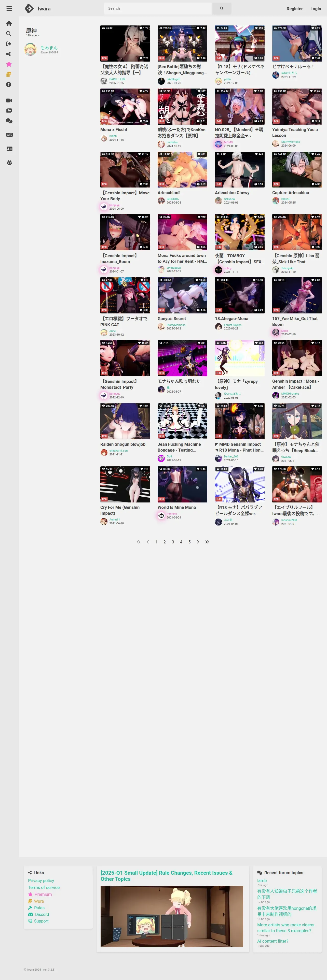Jump to the last page with the double-right arrow
Screen dimensions: 327x980
click(x=207, y=542)
